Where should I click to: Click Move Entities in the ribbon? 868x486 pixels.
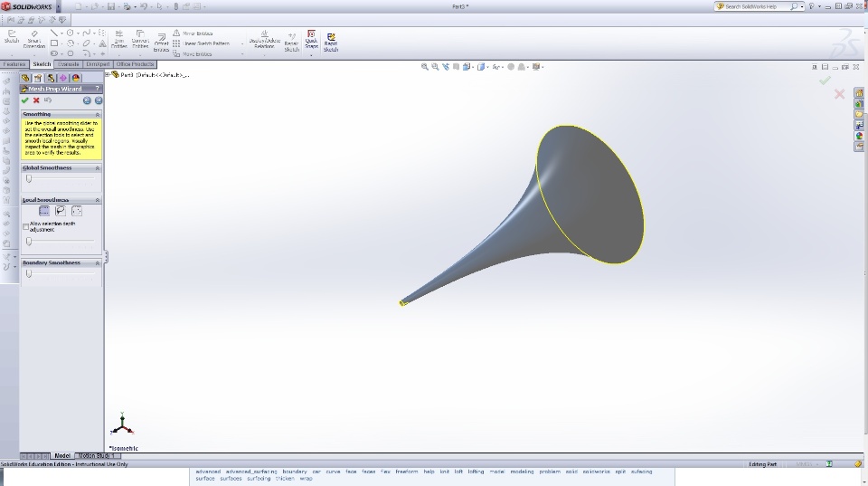click(x=193, y=53)
